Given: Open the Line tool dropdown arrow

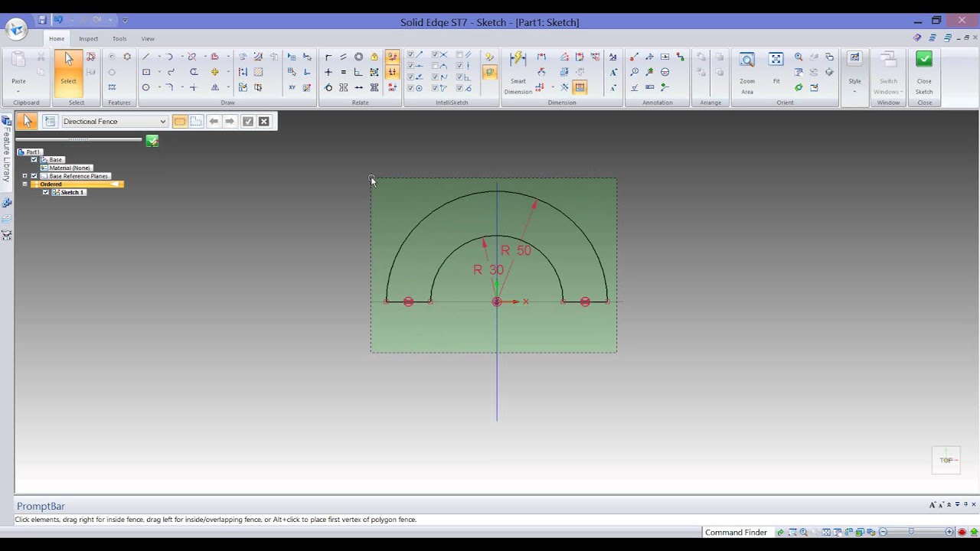Looking at the screenshot, I should coord(159,57).
